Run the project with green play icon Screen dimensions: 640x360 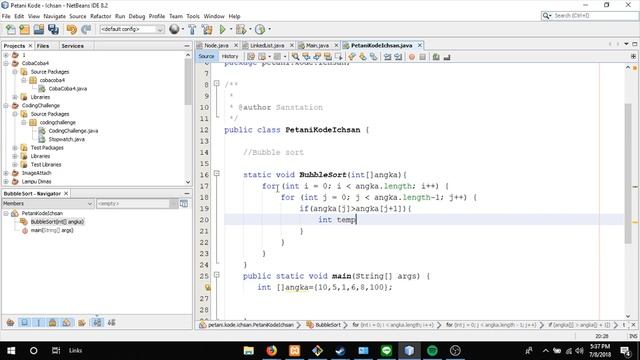222,29
